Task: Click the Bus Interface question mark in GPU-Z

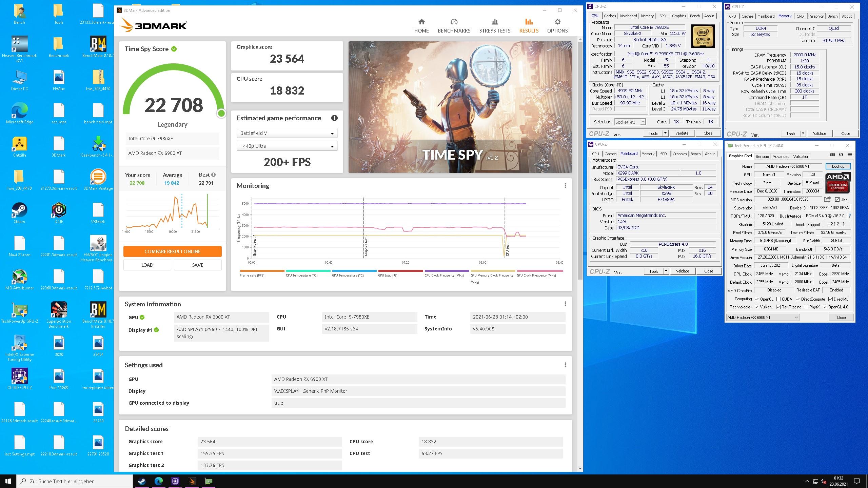Action: 849,216
